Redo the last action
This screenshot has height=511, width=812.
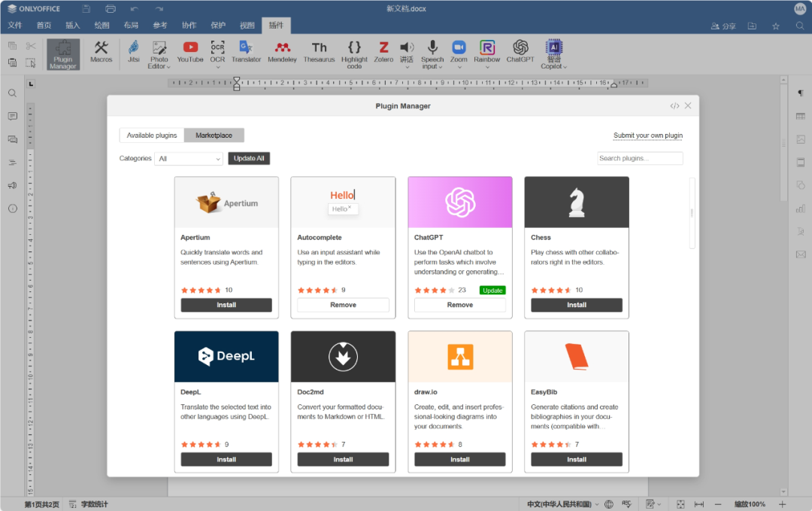[x=159, y=9]
